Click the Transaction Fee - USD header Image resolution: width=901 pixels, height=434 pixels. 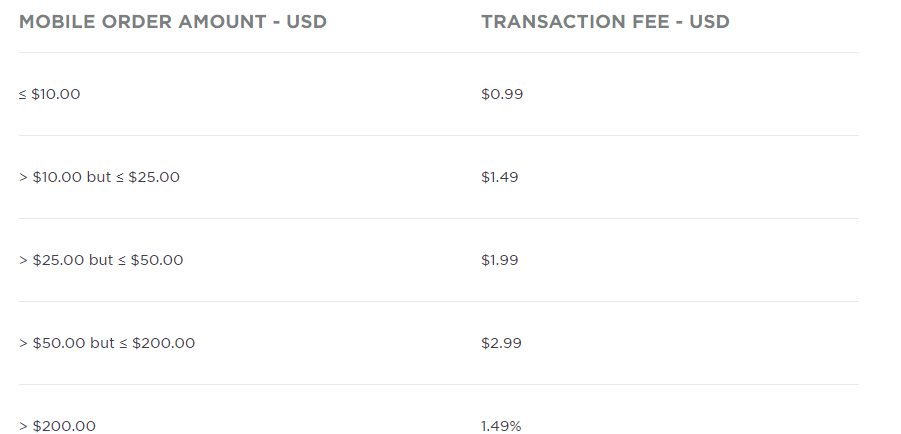[x=605, y=21]
